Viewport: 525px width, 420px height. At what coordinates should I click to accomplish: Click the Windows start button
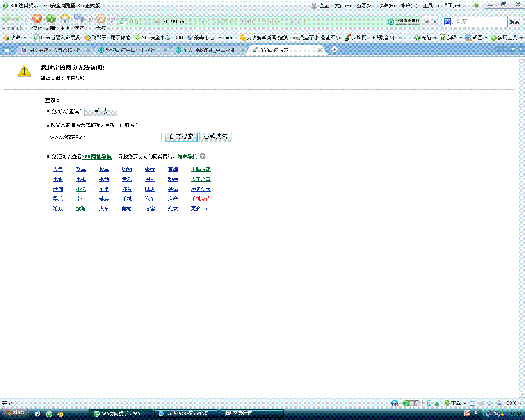pyautogui.click(x=15, y=413)
